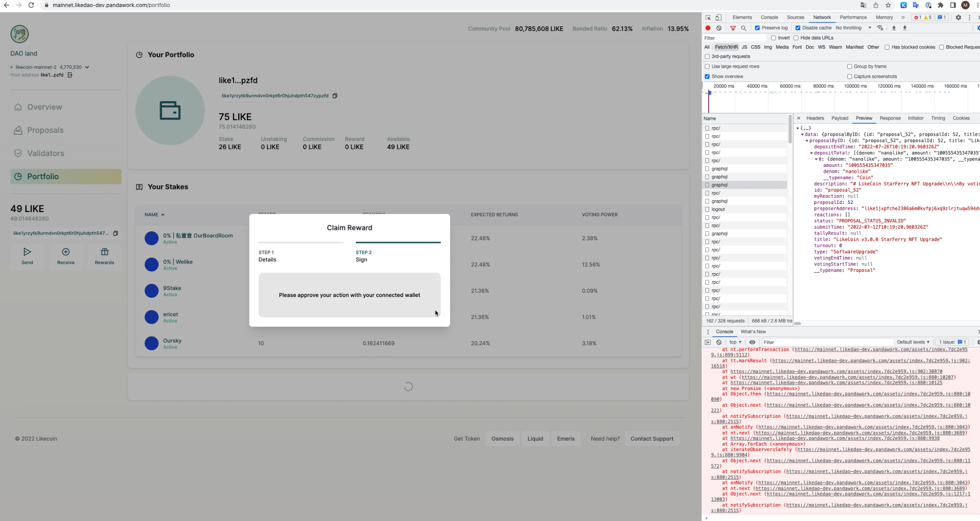Copy sidebar wallet address like1yrzytk9...
This screenshot has height=521, width=980.
click(x=115, y=233)
